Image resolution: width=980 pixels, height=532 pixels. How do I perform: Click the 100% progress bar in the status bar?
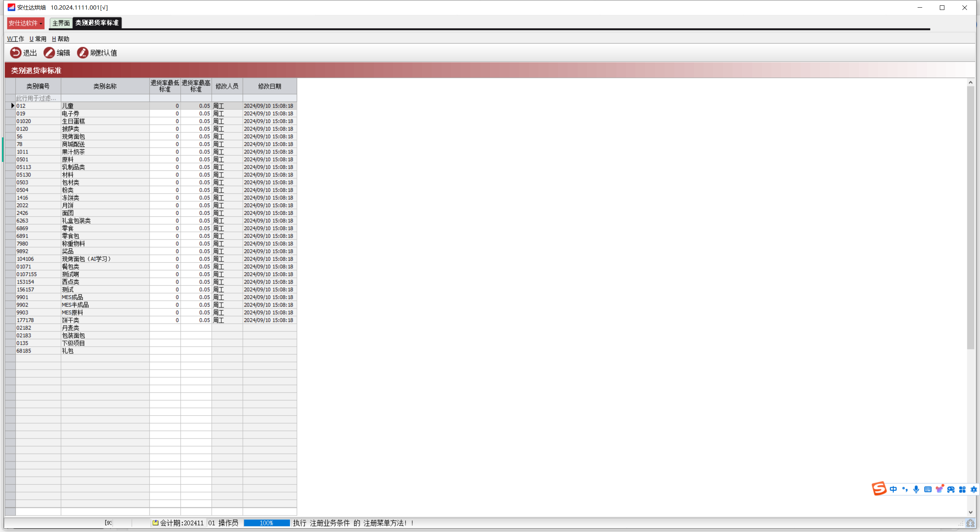266,523
